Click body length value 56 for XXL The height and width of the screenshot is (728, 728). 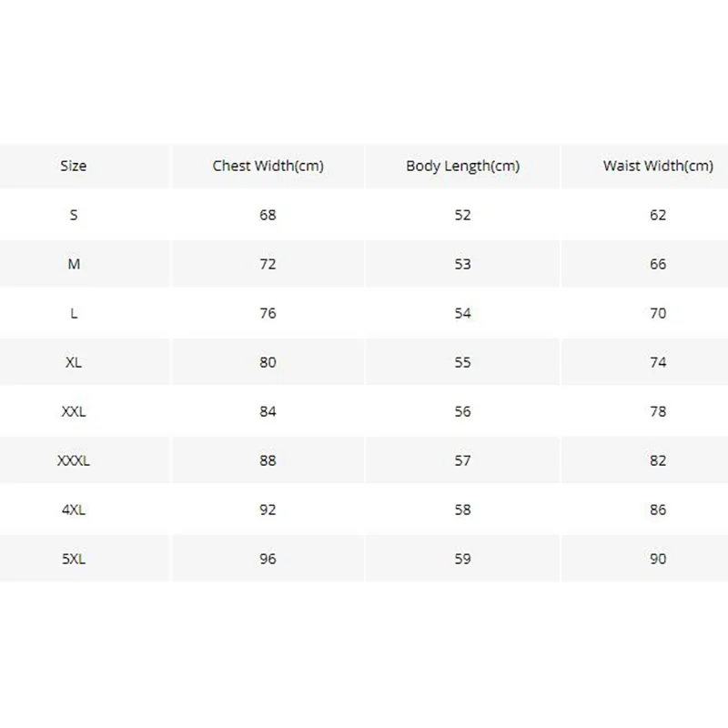[x=462, y=411]
